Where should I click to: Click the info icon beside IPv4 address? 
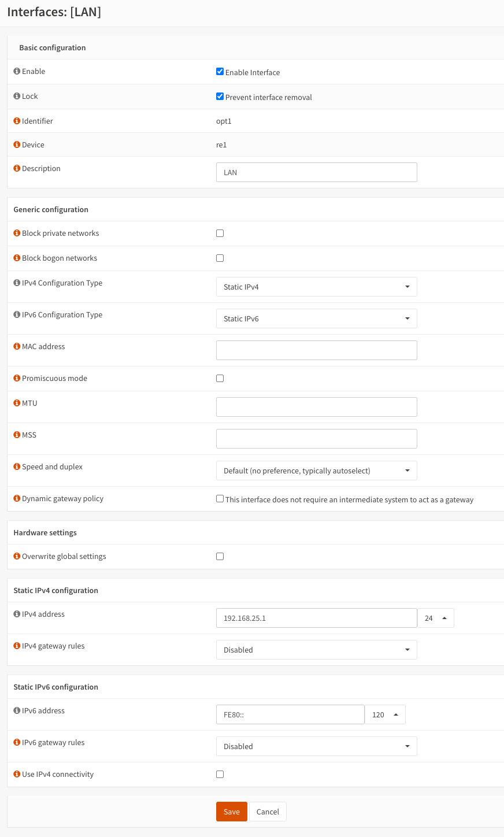coord(17,614)
